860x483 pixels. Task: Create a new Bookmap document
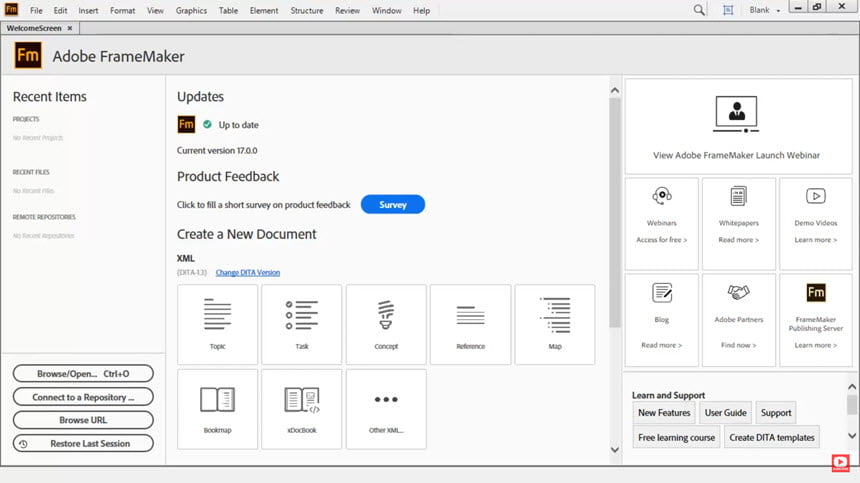[x=217, y=409]
